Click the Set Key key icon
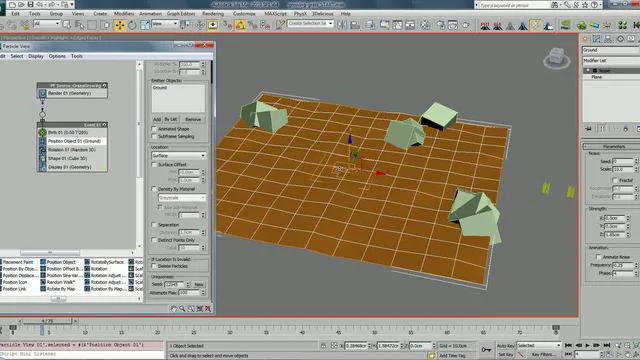The width and height of the screenshot is (640, 360). [x=486, y=349]
